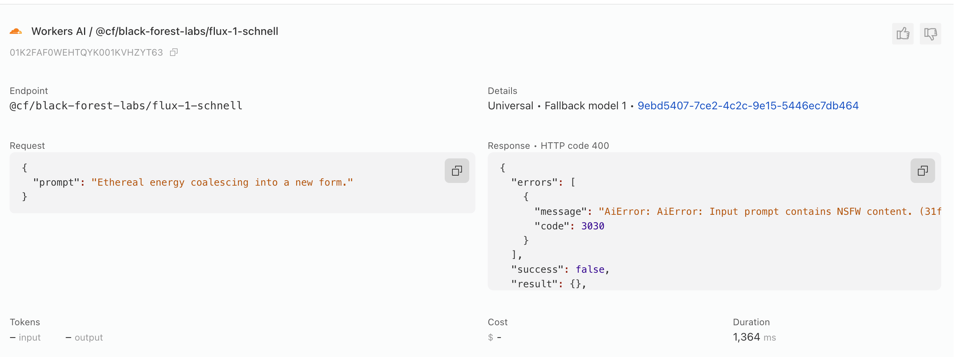Click the Cost label
Viewport: 980px width, 359px height.
tap(498, 322)
